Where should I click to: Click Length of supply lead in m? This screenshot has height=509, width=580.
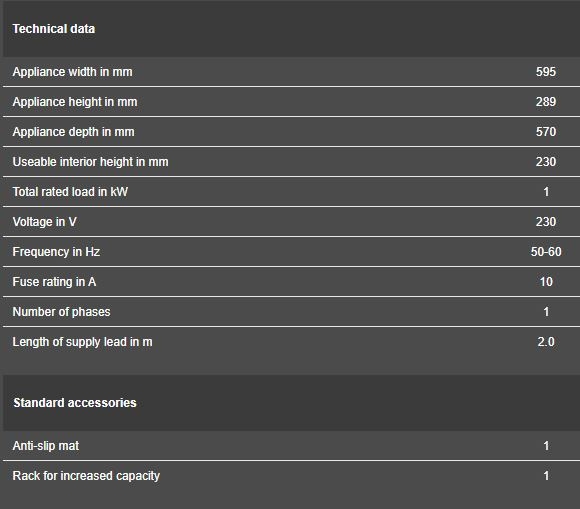point(82,342)
